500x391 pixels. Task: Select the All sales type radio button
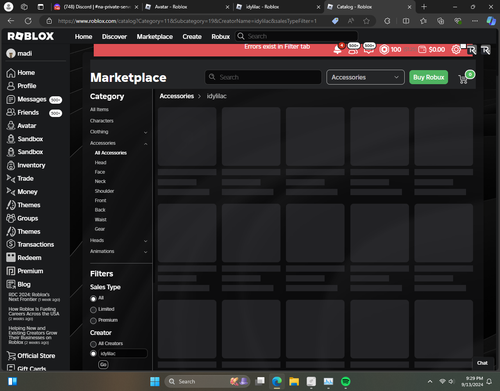[93, 299]
